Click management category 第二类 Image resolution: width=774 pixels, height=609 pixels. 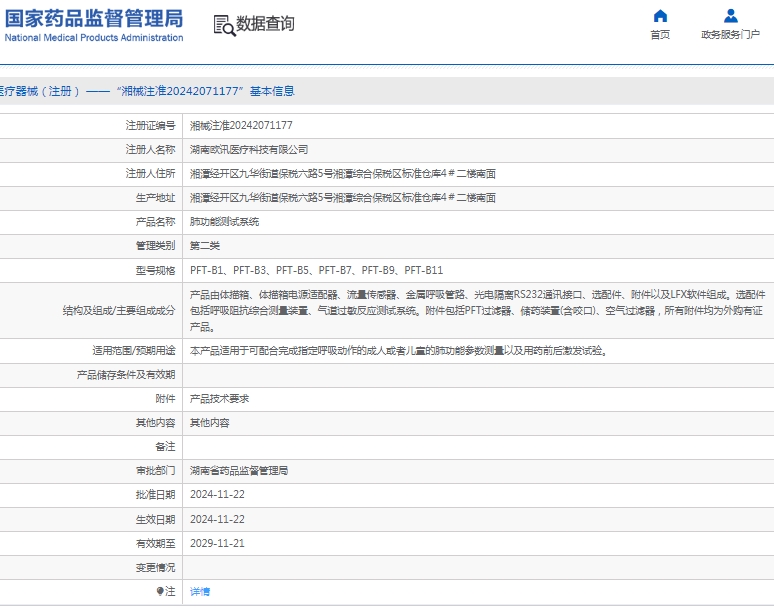204,246
